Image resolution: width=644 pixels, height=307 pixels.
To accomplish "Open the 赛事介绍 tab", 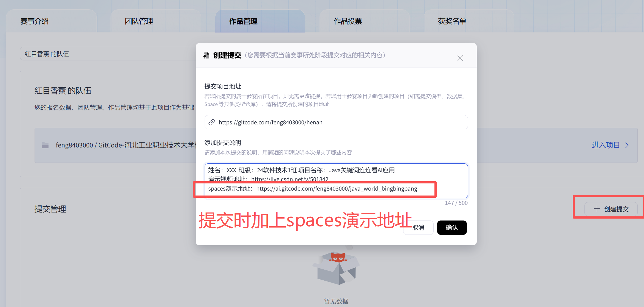I will pyautogui.click(x=35, y=21).
